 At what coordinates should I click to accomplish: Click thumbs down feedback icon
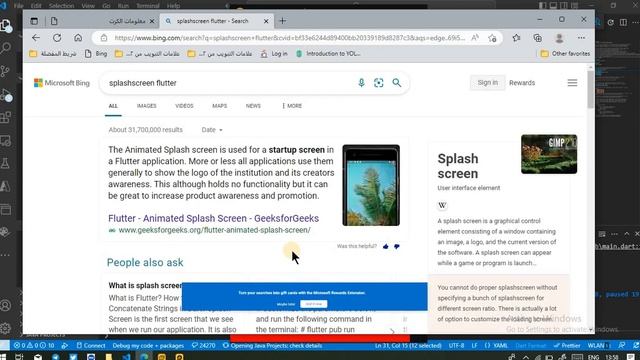[397, 246]
